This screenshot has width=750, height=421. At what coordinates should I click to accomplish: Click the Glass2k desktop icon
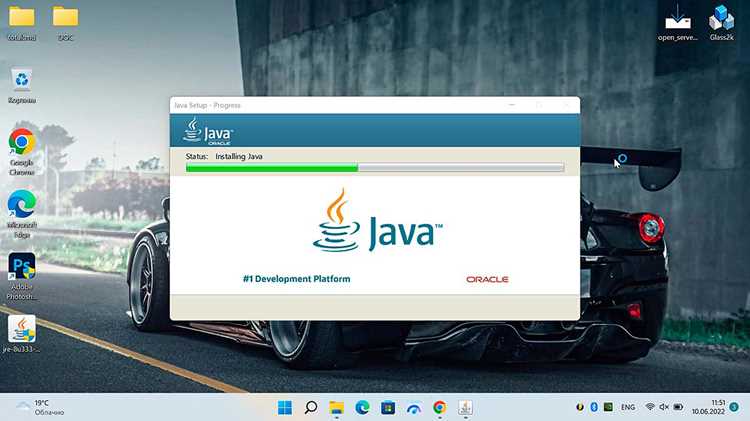pyautogui.click(x=721, y=23)
